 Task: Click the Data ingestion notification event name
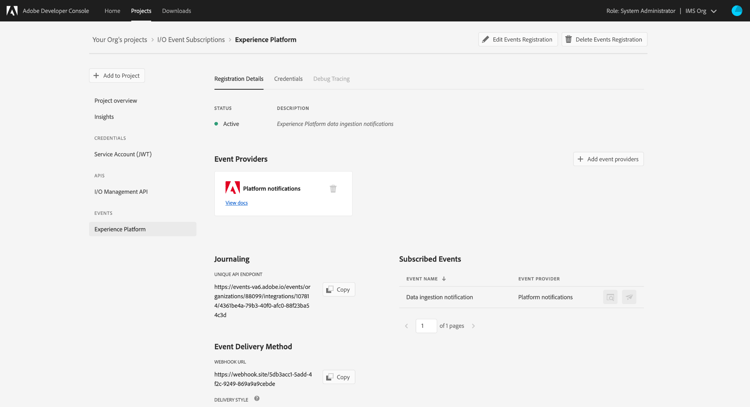440,297
